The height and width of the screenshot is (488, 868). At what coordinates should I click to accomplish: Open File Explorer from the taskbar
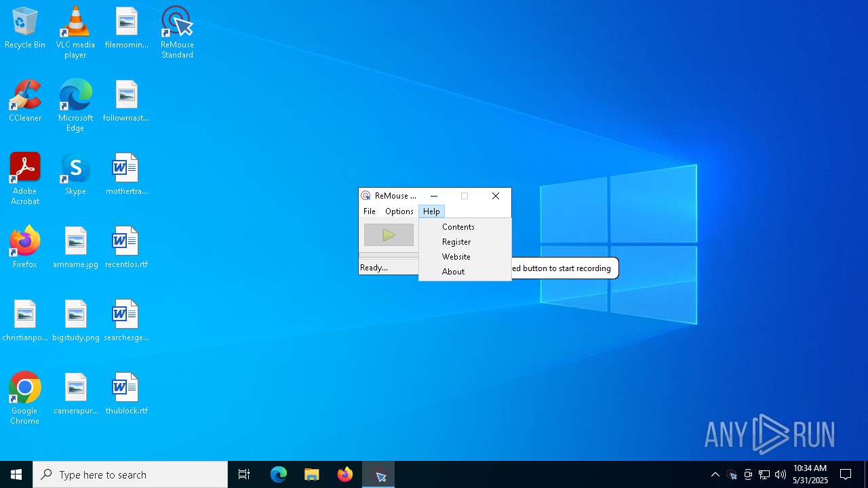click(x=312, y=474)
